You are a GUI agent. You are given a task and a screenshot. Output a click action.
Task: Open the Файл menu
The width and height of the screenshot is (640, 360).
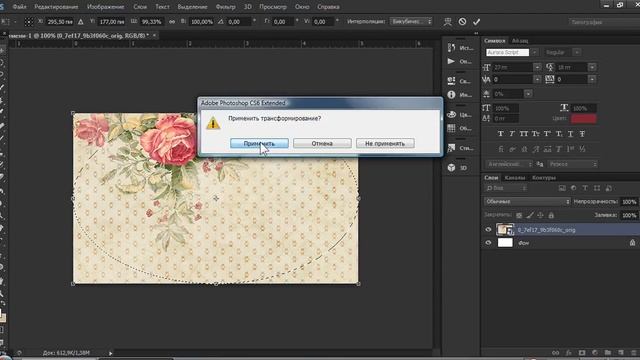point(19,7)
